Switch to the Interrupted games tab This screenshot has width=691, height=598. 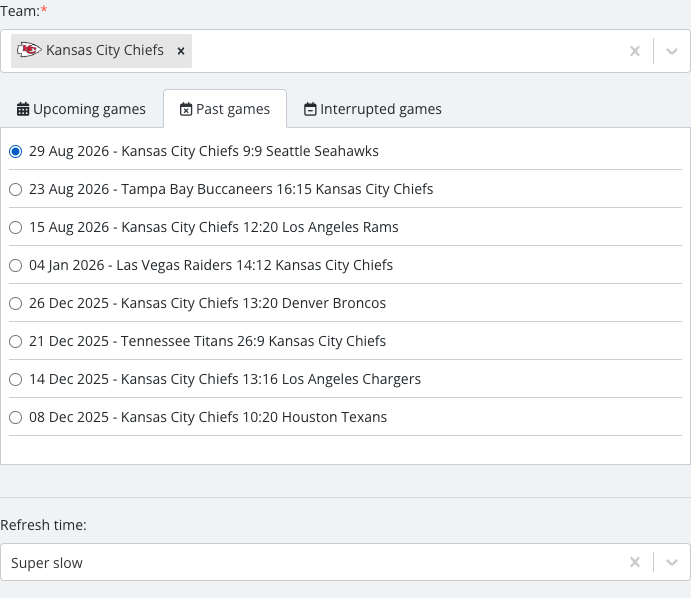point(372,109)
